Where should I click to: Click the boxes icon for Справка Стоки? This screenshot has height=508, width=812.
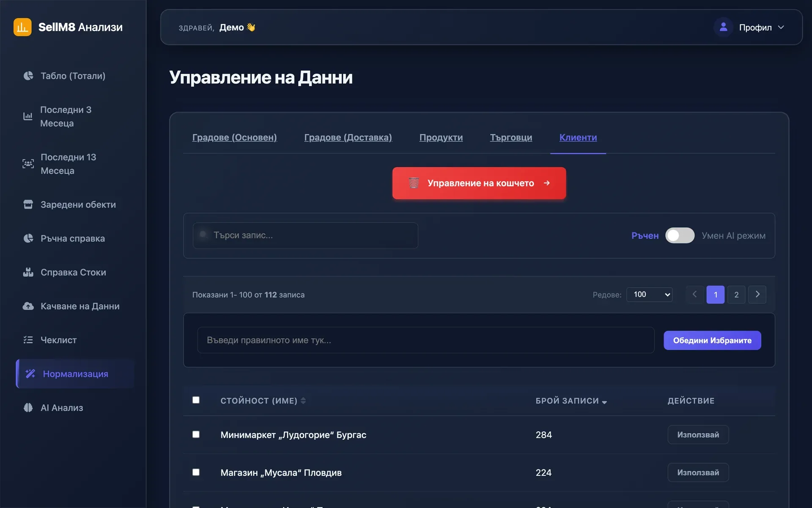28,272
